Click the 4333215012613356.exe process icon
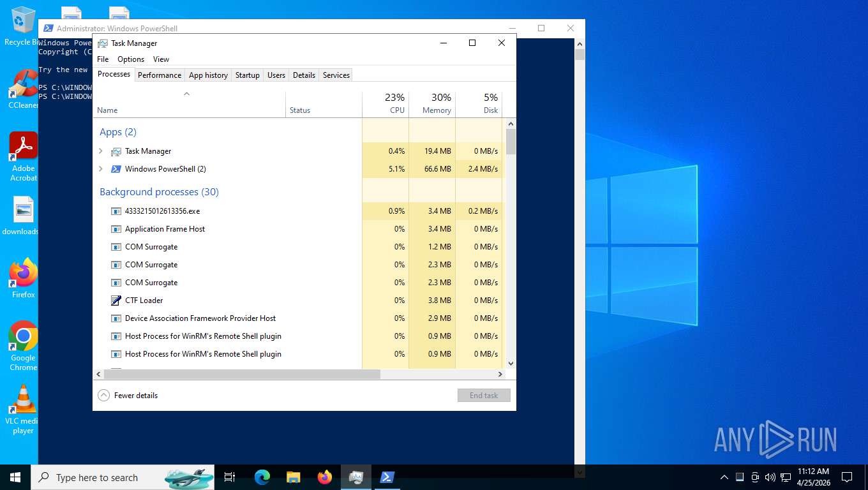The width and height of the screenshot is (868, 490). [116, 211]
